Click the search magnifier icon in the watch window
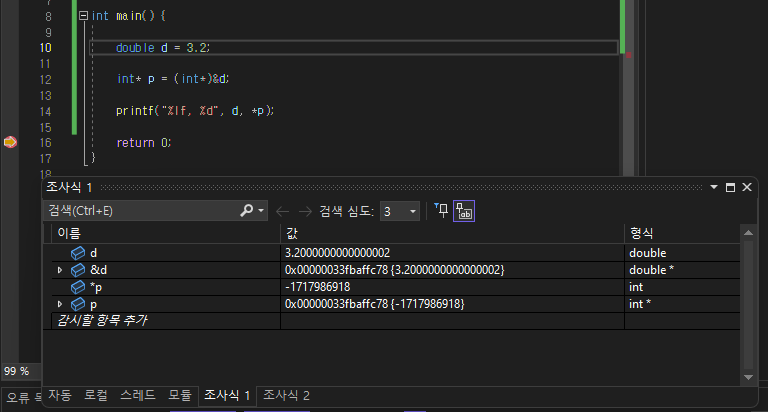Screen dimensions: 768x412 (x=246, y=211)
